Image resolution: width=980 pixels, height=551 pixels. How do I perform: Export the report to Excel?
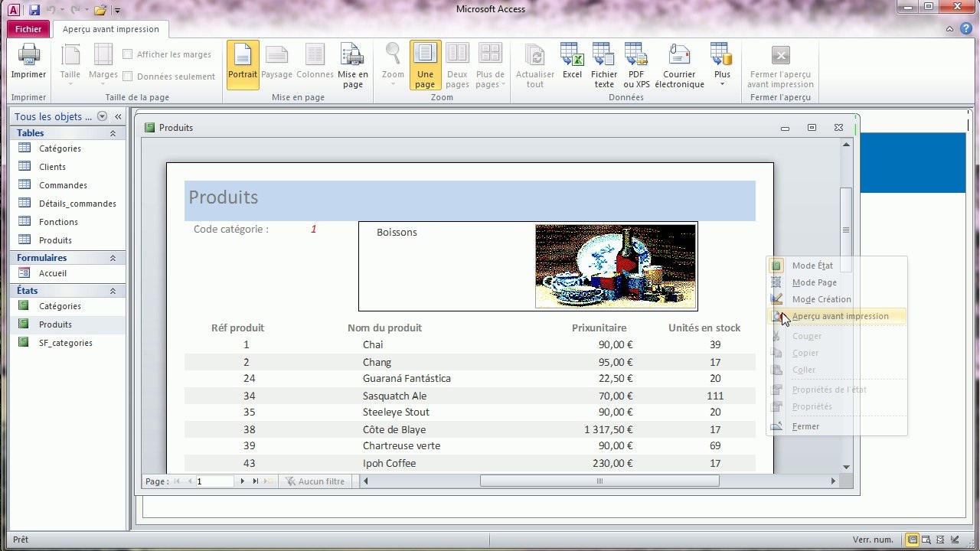coord(572,64)
